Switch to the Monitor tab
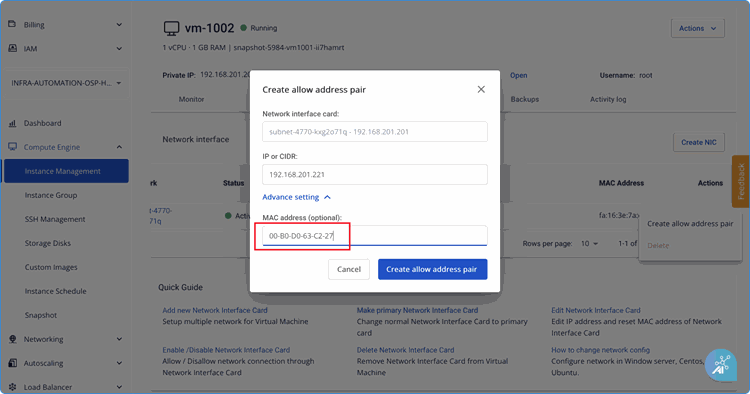Viewport: 750px width, 394px height. tap(191, 99)
